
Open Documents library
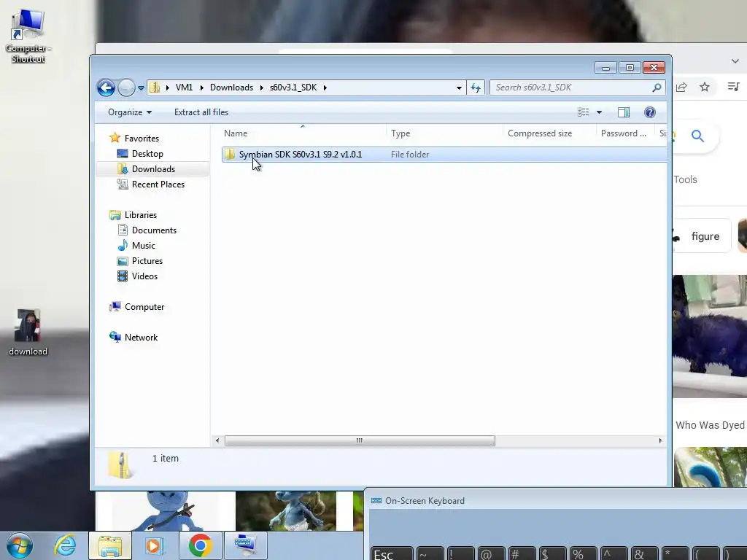tap(154, 230)
